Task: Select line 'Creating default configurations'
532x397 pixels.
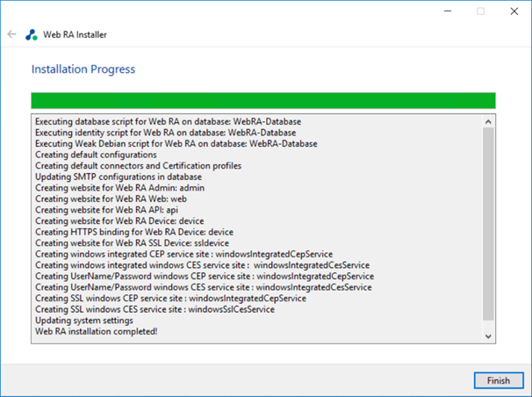Action: pyautogui.click(x=96, y=155)
